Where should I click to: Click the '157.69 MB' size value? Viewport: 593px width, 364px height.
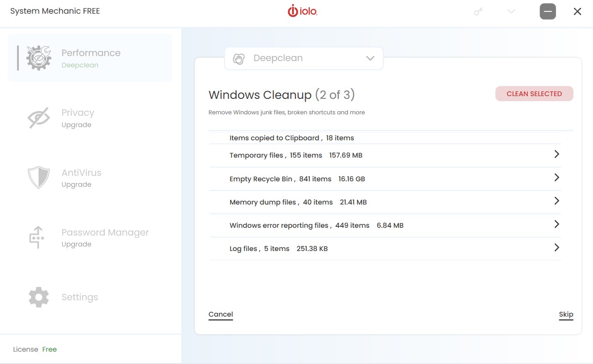point(346,155)
